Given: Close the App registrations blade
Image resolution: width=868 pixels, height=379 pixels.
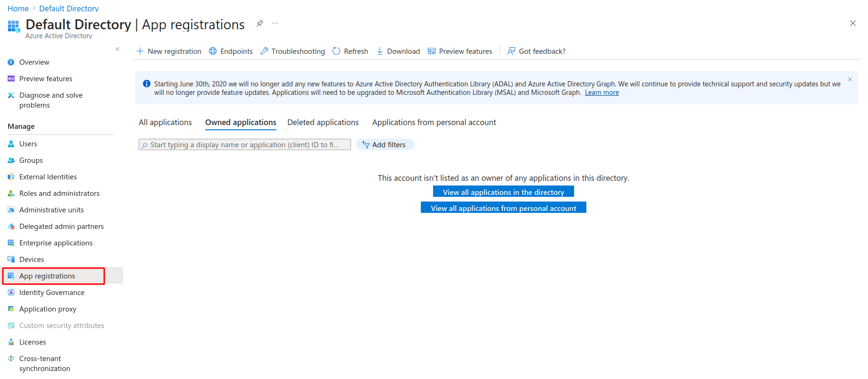Looking at the screenshot, I should (x=853, y=23).
